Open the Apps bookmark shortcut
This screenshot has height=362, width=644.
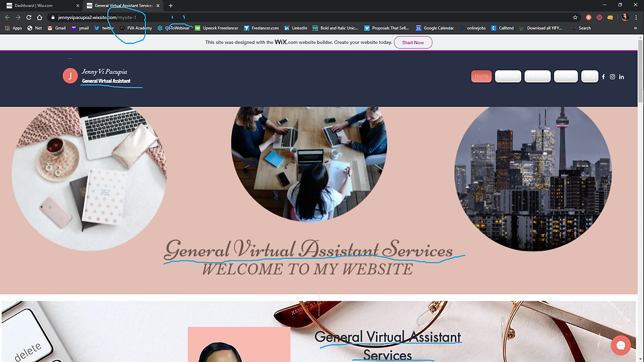tap(13, 28)
